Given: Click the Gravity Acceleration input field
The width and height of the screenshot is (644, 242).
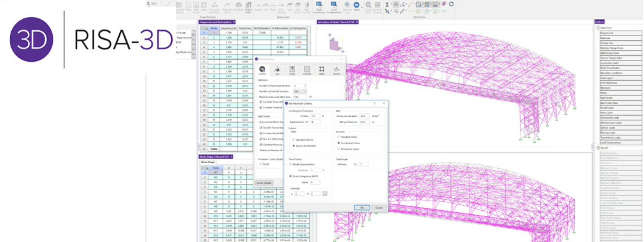Looking at the screenshot, I should coord(364,116).
